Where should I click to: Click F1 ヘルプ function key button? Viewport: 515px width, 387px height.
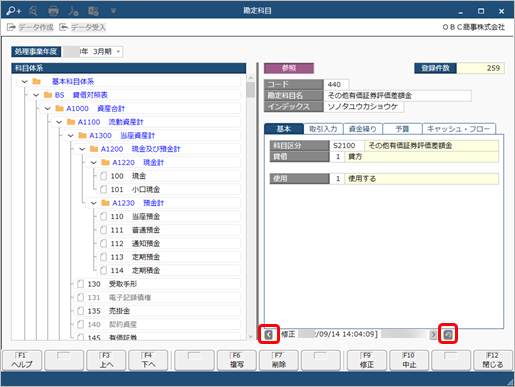[x=22, y=360]
